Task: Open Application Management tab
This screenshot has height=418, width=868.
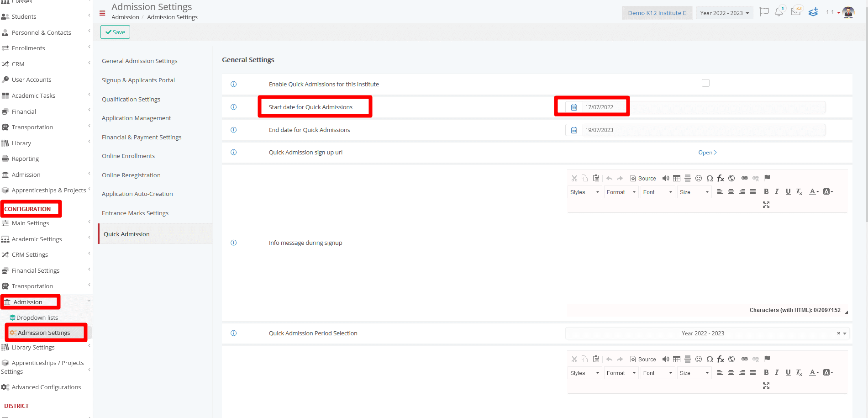Action: pos(137,118)
